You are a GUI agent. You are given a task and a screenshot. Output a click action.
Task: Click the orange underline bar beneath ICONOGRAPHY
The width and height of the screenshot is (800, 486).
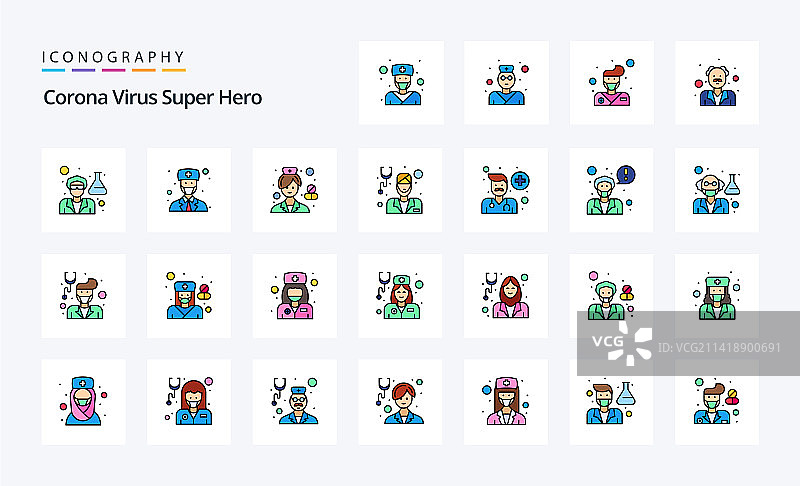tap(143, 70)
